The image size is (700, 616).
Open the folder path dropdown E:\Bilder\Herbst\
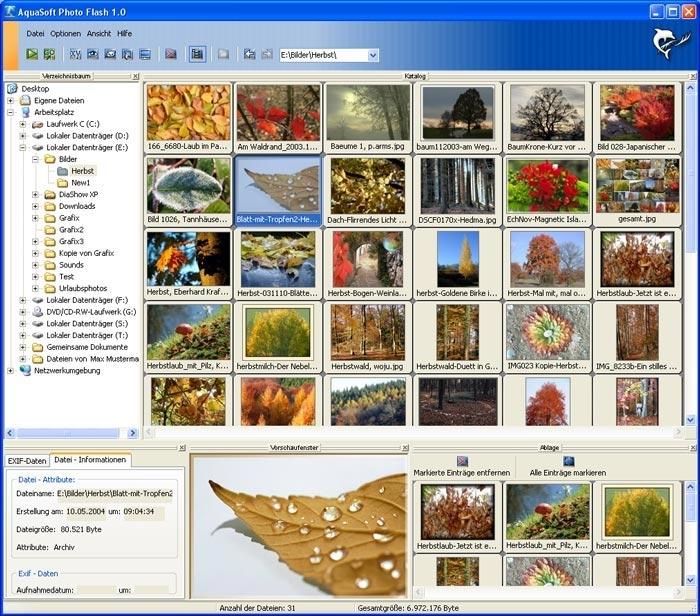click(x=372, y=55)
